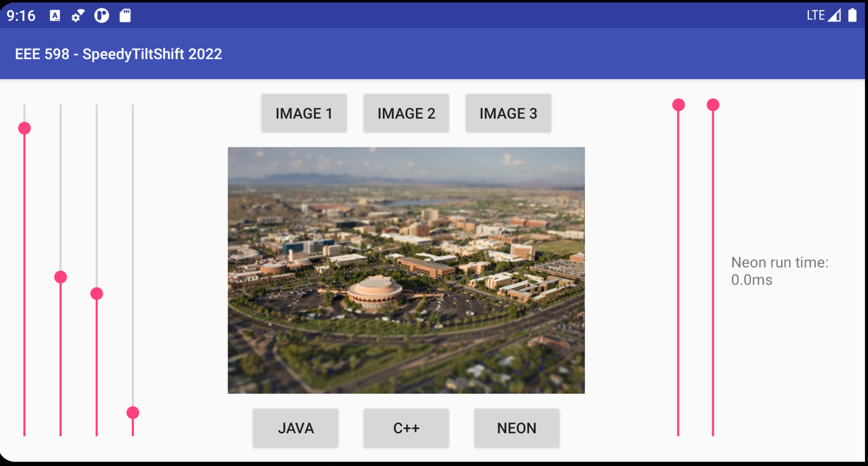
Task: Click the fourth left slider thumb near bottom
Action: (133, 412)
